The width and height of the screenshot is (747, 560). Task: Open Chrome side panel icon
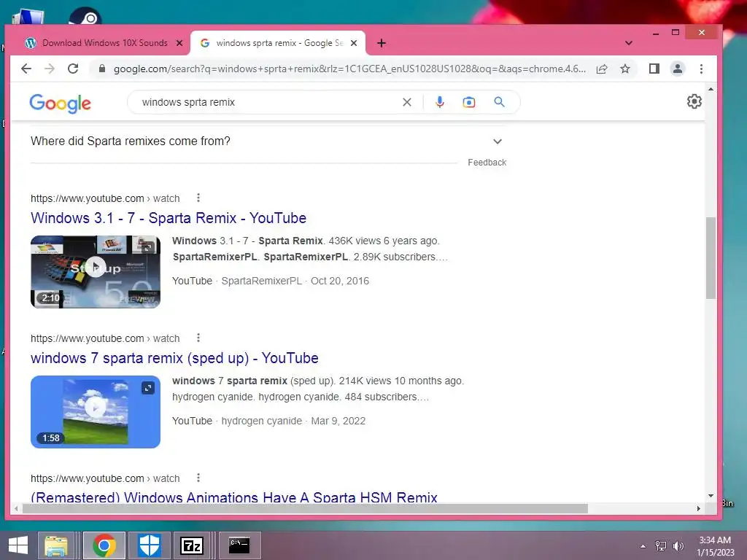(654, 69)
